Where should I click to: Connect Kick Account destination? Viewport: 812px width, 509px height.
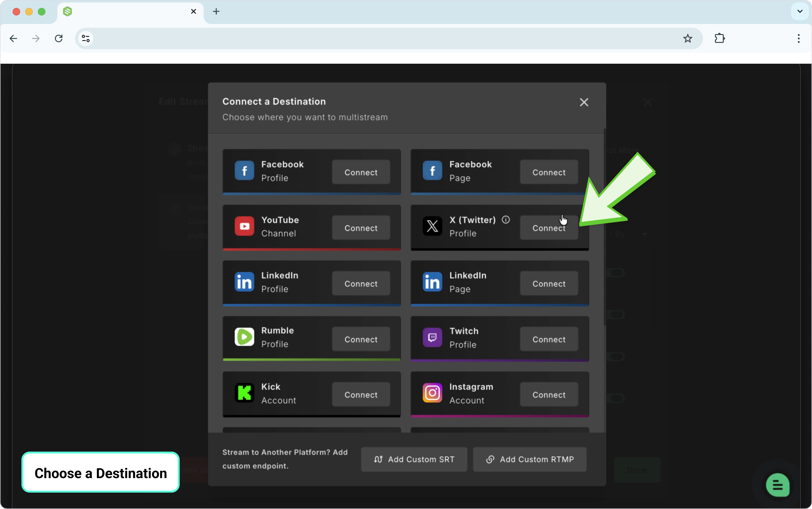tap(361, 395)
